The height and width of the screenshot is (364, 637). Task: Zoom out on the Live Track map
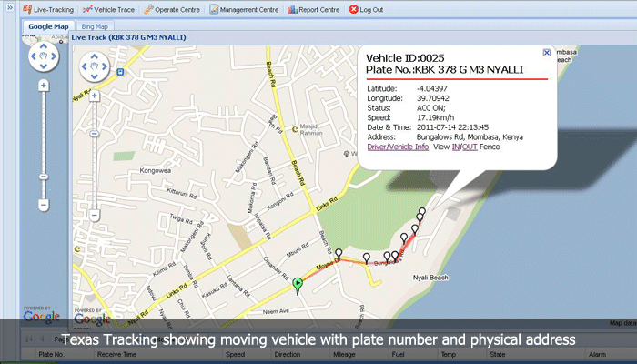95,215
